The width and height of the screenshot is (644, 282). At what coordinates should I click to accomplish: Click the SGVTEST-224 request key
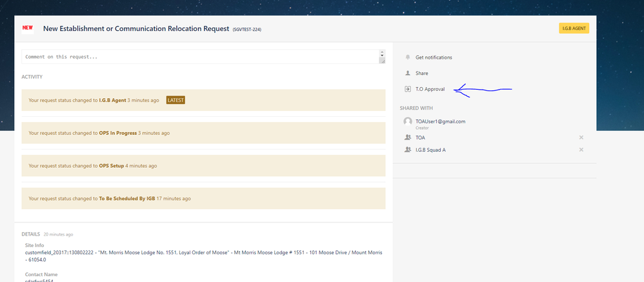(247, 30)
